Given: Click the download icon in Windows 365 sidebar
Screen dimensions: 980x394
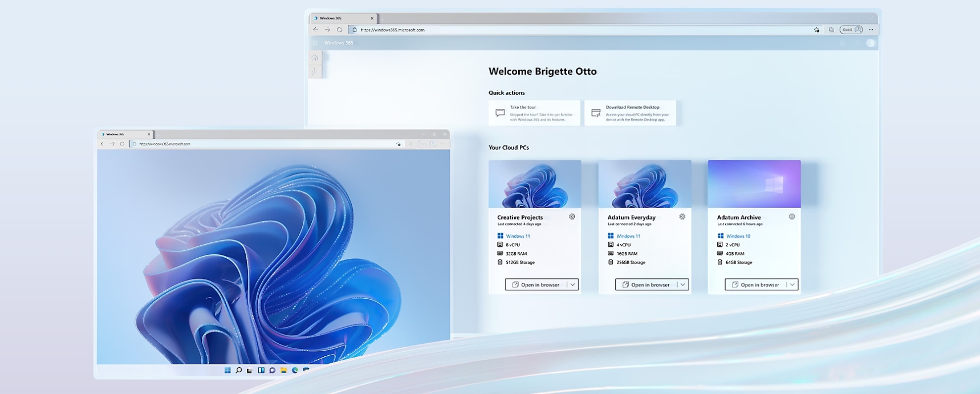Looking at the screenshot, I should 315,71.
